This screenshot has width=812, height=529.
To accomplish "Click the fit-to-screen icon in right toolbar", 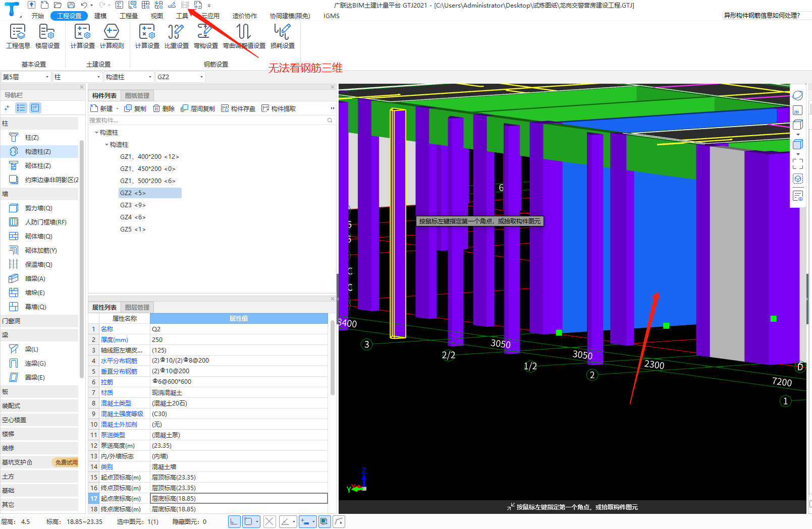I will [797, 164].
